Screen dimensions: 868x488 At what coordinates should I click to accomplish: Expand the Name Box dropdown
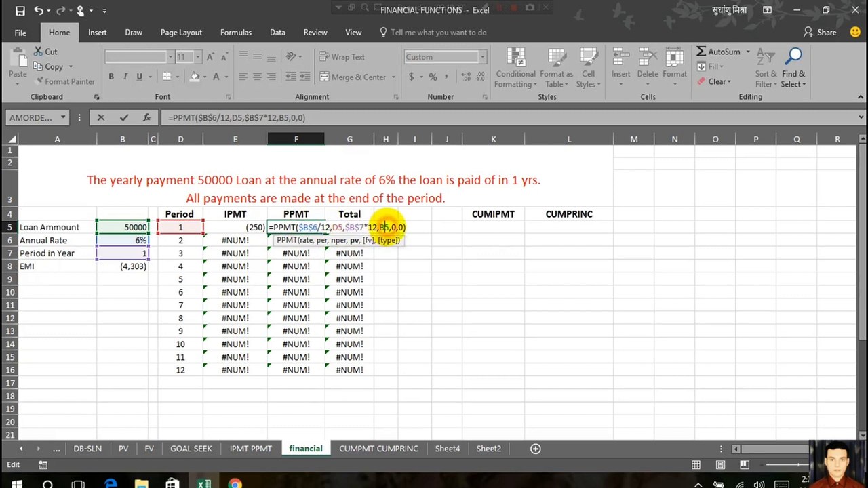coord(63,117)
